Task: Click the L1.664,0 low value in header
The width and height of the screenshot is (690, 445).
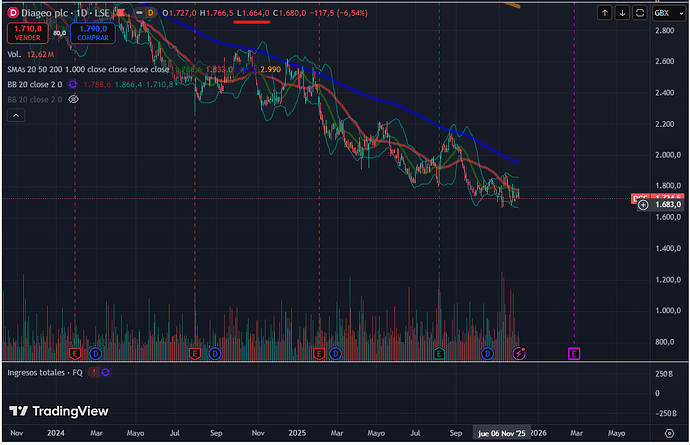Action: tap(253, 13)
